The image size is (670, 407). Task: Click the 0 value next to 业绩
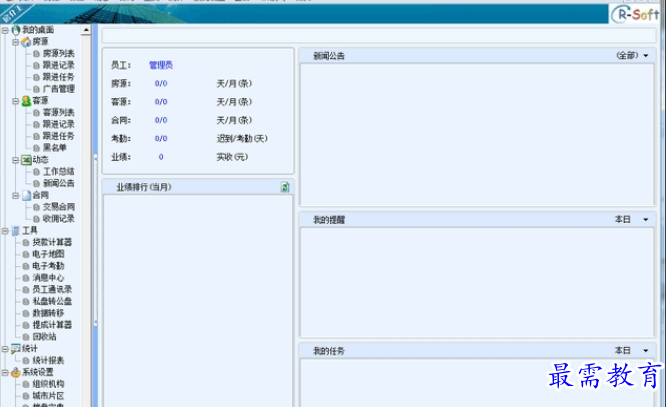pos(161,157)
